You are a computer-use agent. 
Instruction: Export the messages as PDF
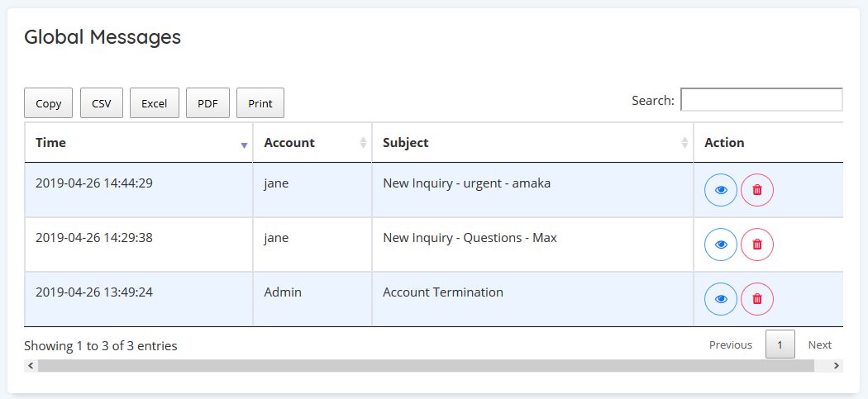coord(207,103)
